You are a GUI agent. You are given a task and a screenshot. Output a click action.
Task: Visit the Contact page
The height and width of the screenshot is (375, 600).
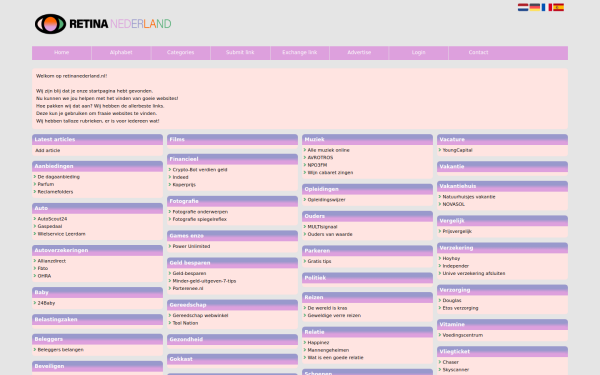[478, 52]
